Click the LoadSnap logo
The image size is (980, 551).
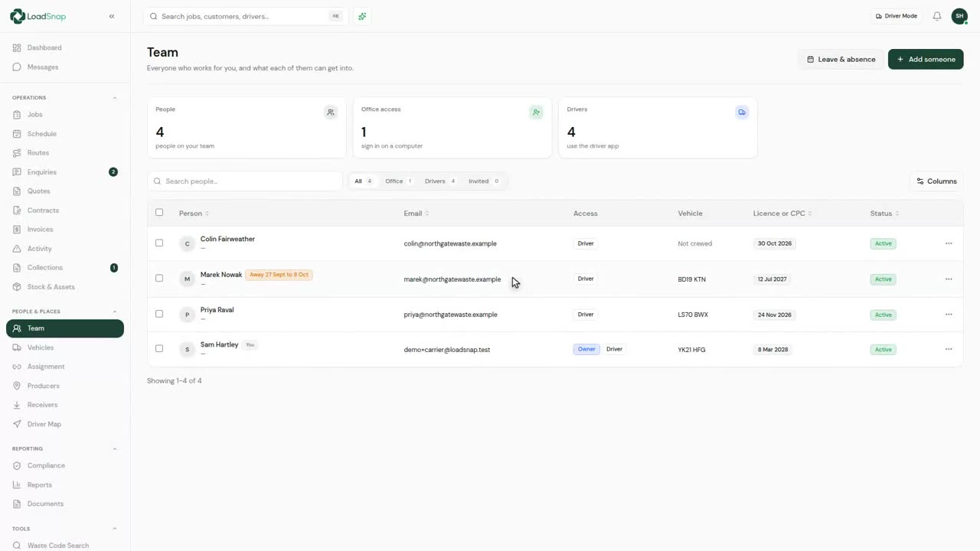[x=38, y=16]
